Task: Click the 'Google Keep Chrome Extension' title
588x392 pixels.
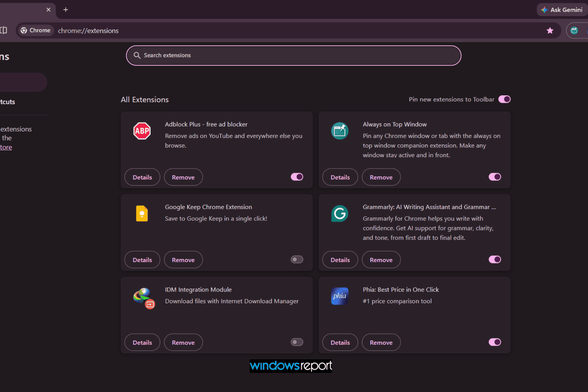Action: (x=209, y=207)
